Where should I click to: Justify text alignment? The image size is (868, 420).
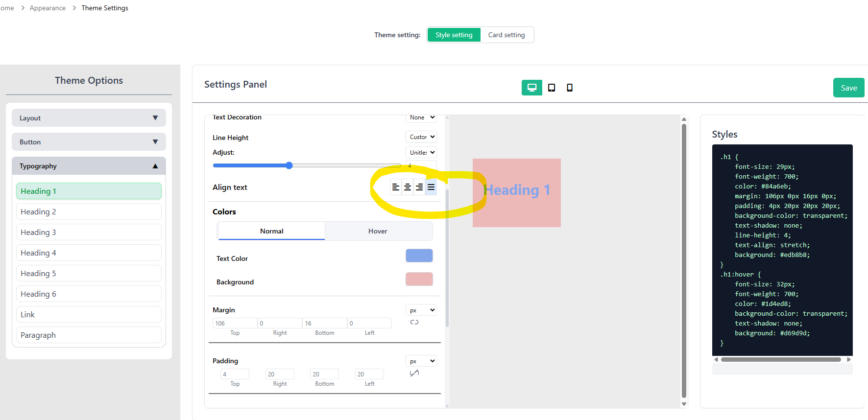431,187
